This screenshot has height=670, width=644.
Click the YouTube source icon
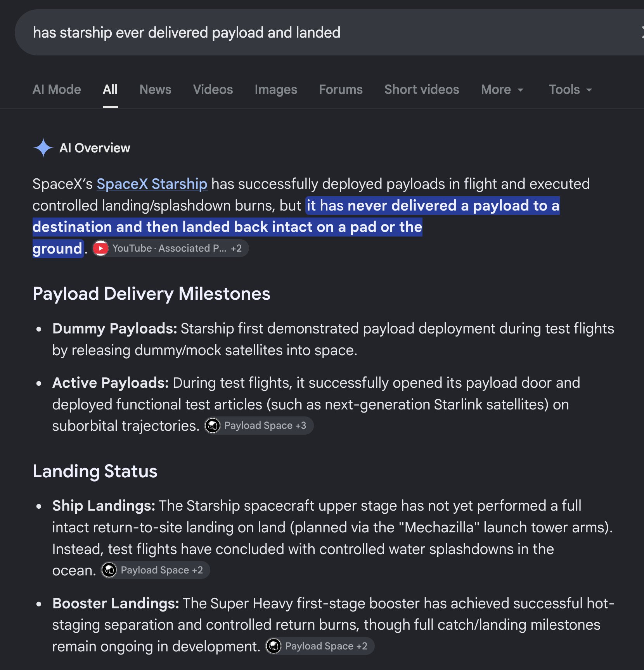[x=101, y=249]
